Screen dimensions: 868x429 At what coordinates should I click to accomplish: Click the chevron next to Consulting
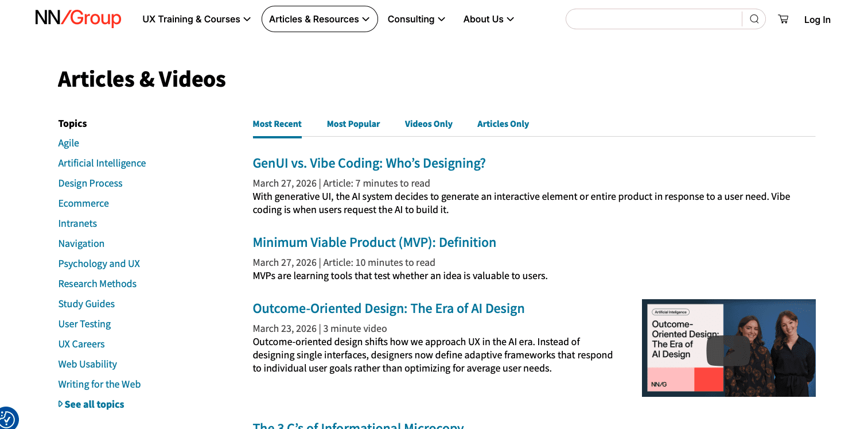click(442, 19)
